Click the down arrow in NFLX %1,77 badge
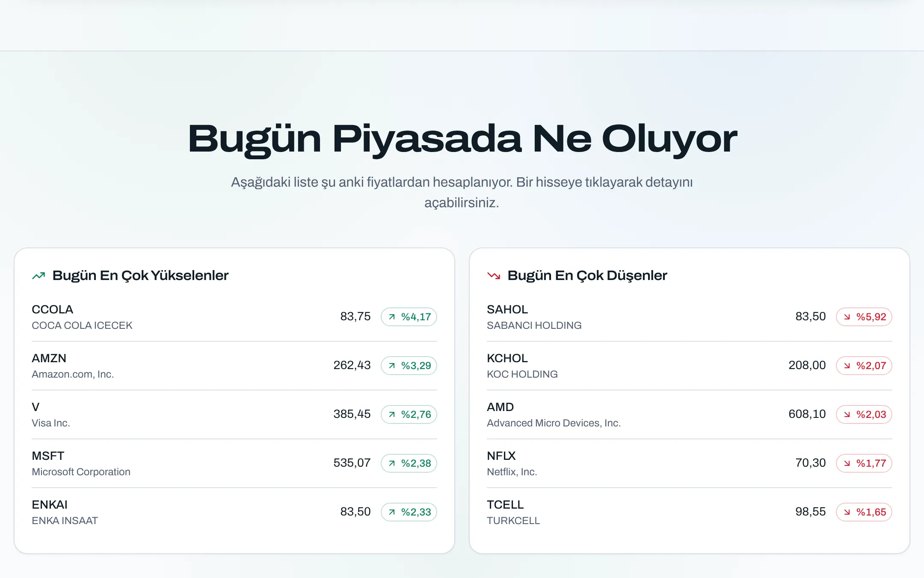This screenshot has height=578, width=924. tap(847, 463)
